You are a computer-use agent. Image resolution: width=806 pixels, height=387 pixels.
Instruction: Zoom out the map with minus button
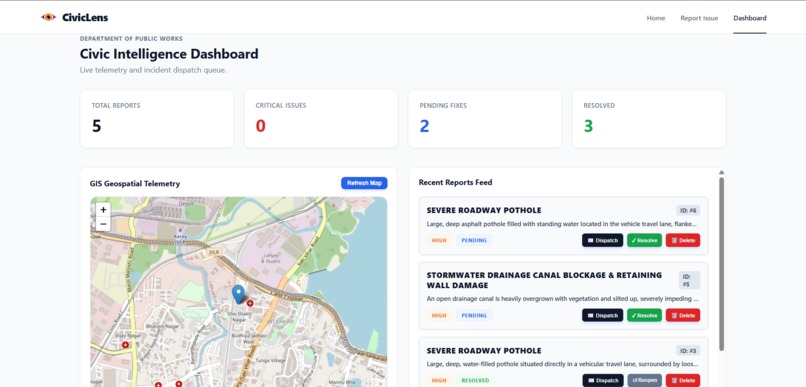click(x=103, y=224)
